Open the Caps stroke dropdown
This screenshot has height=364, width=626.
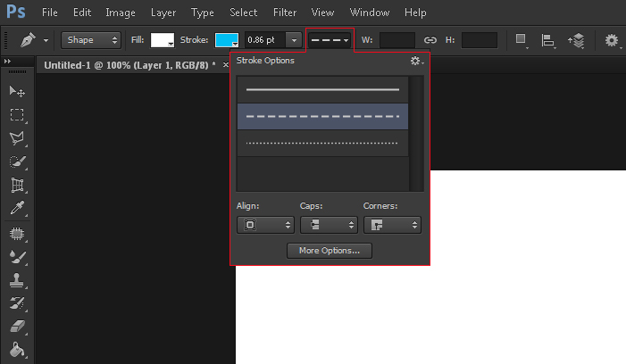click(x=329, y=225)
